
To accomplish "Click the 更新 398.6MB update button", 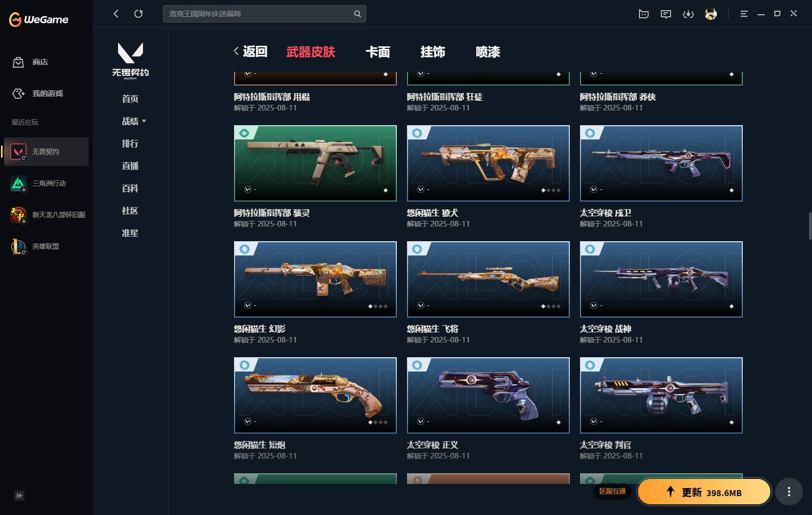I will (x=704, y=492).
